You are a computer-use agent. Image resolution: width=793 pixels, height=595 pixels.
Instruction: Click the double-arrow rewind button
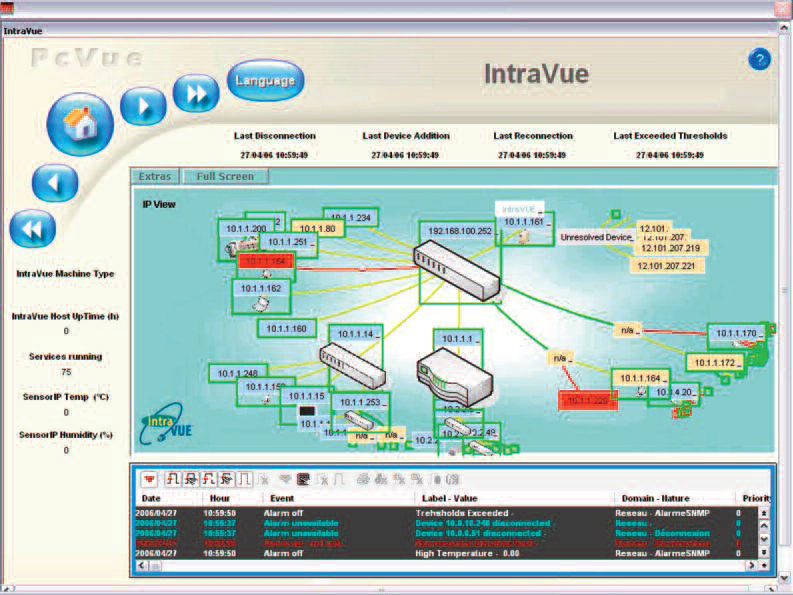tap(32, 229)
